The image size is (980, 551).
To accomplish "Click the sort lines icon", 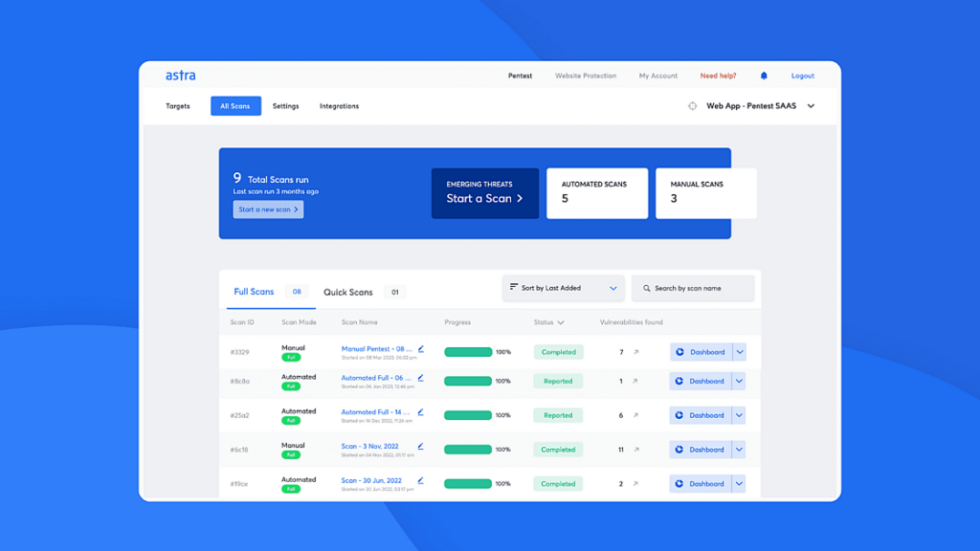I will (514, 287).
